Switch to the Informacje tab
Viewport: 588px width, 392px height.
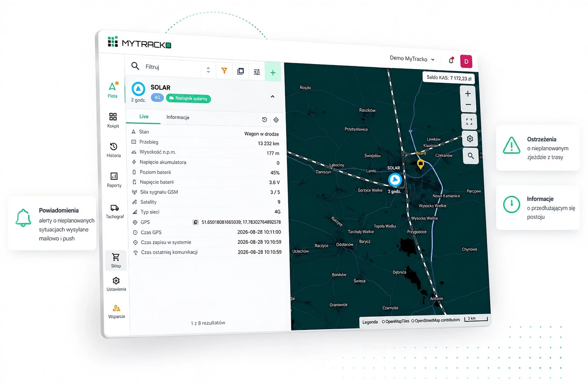pyautogui.click(x=178, y=117)
